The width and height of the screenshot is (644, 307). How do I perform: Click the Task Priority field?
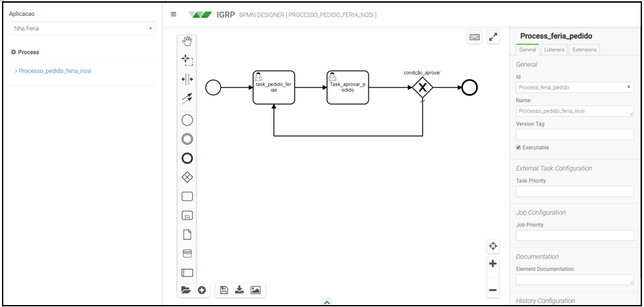click(575, 191)
